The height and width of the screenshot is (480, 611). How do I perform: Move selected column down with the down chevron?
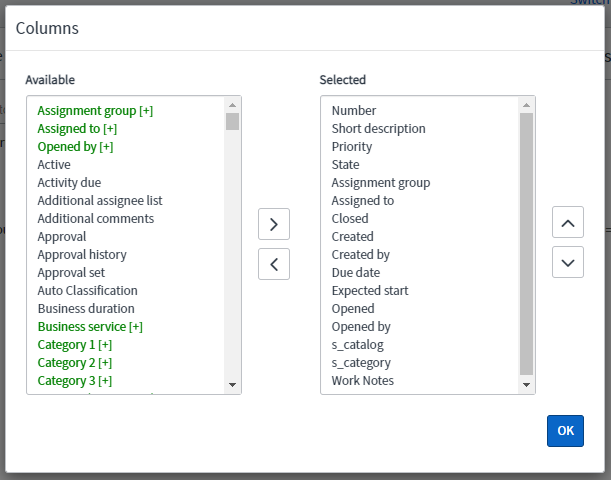click(568, 262)
